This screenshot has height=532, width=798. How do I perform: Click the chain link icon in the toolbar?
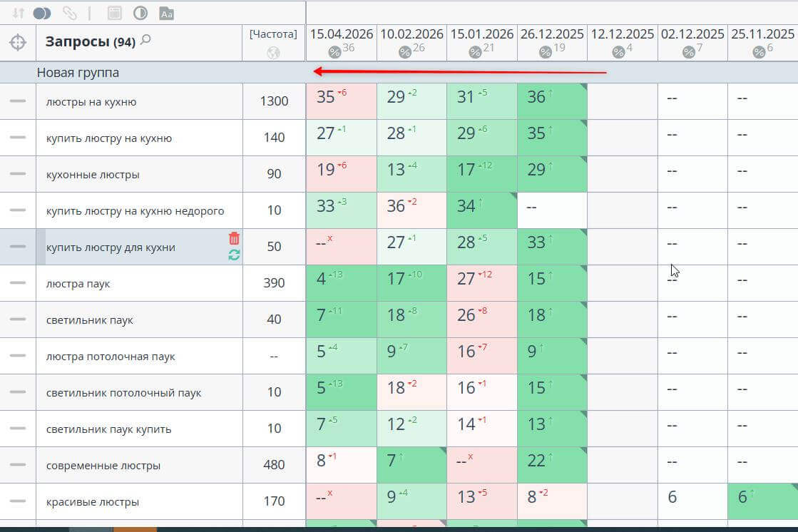pos(69,13)
